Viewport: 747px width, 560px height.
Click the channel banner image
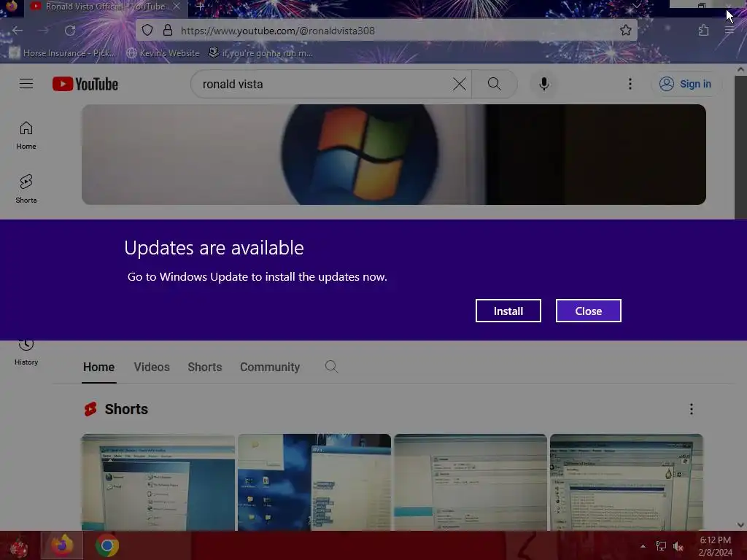coord(393,155)
